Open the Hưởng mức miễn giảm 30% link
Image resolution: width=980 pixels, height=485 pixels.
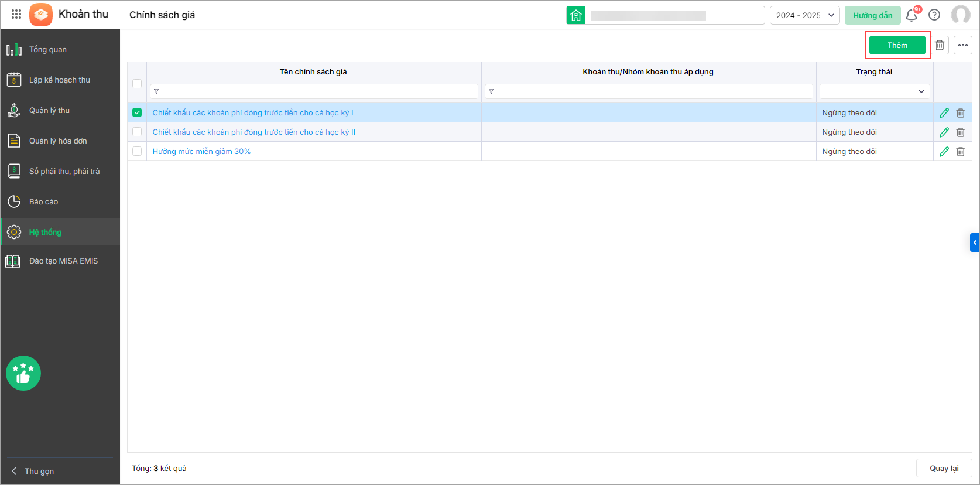201,152
